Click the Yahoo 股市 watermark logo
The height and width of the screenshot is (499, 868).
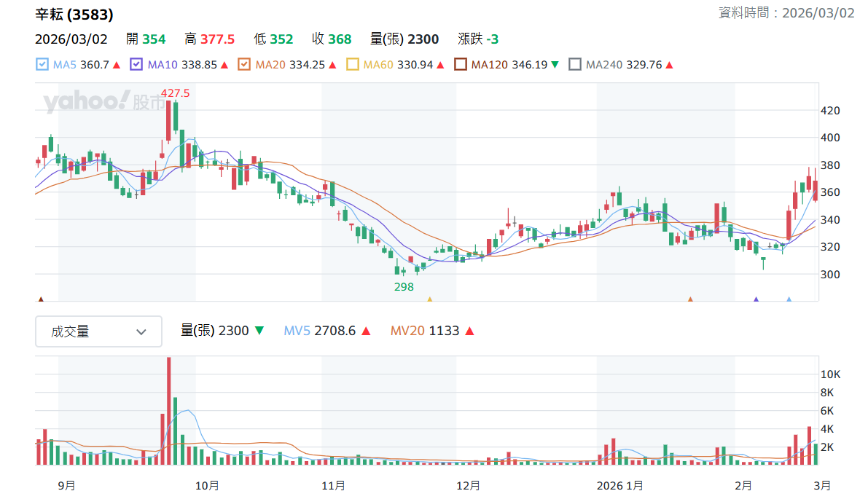(x=104, y=101)
